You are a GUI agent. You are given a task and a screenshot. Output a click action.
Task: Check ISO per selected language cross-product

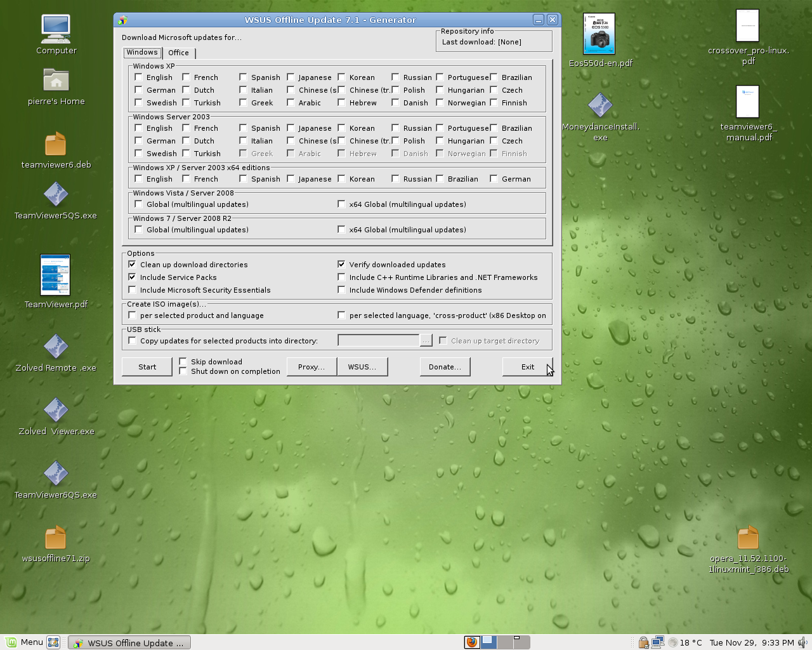tap(341, 315)
